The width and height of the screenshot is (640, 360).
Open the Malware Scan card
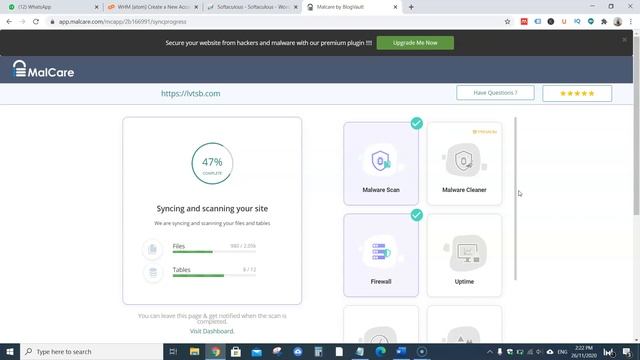[x=381, y=164]
